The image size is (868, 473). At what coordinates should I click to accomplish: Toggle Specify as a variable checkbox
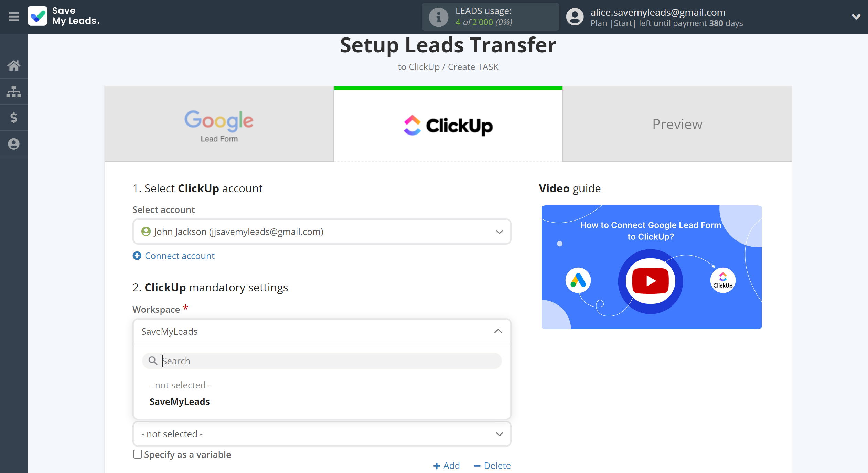(137, 454)
